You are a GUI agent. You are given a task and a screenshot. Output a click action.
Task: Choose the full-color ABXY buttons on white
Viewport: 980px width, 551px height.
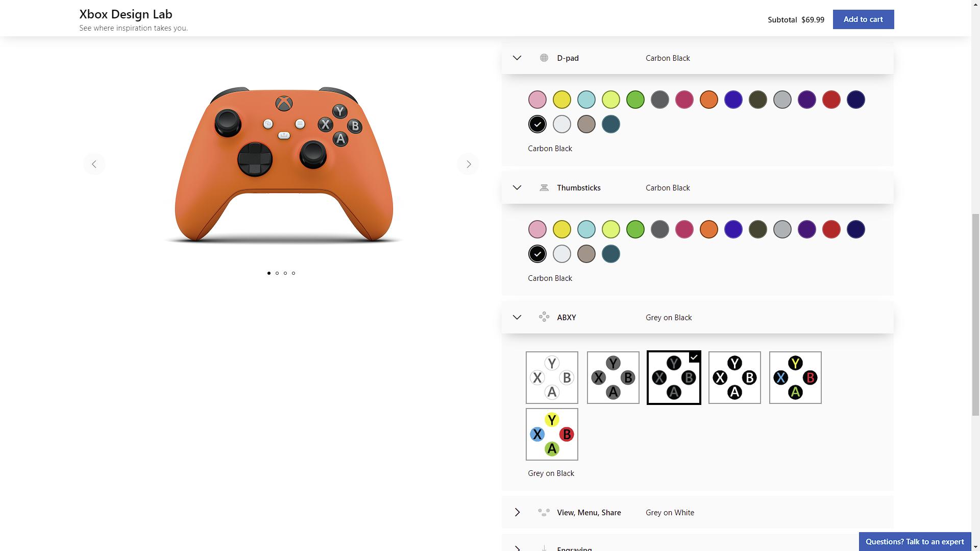pos(552,434)
